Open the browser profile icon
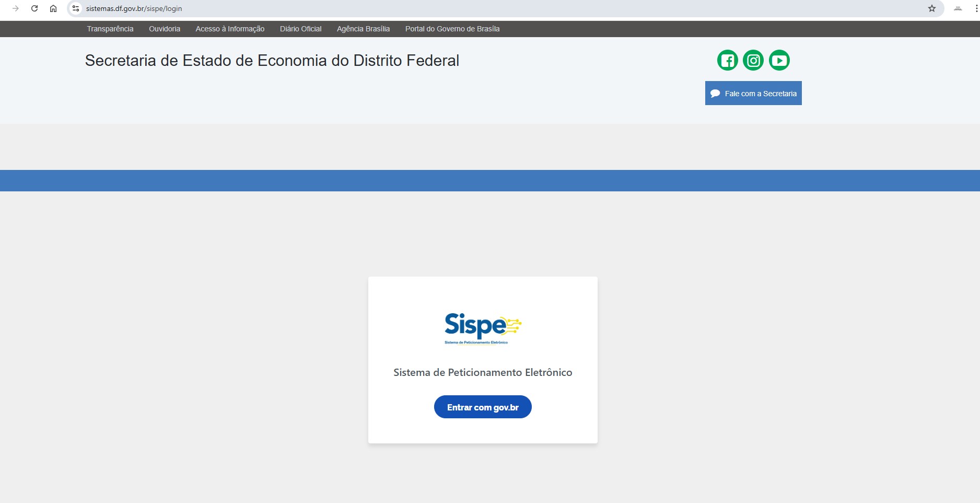 tap(958, 8)
